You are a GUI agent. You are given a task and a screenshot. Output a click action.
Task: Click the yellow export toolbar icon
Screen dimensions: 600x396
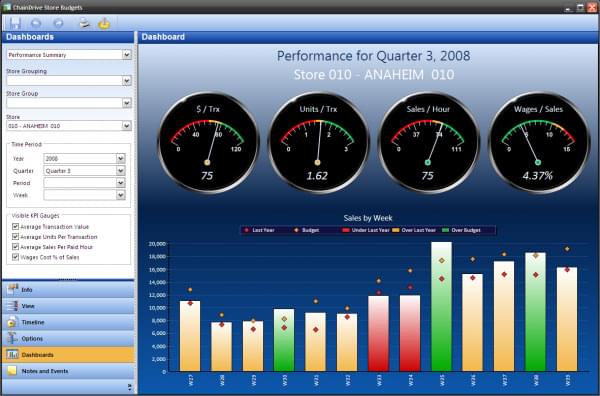pyautogui.click(x=104, y=24)
